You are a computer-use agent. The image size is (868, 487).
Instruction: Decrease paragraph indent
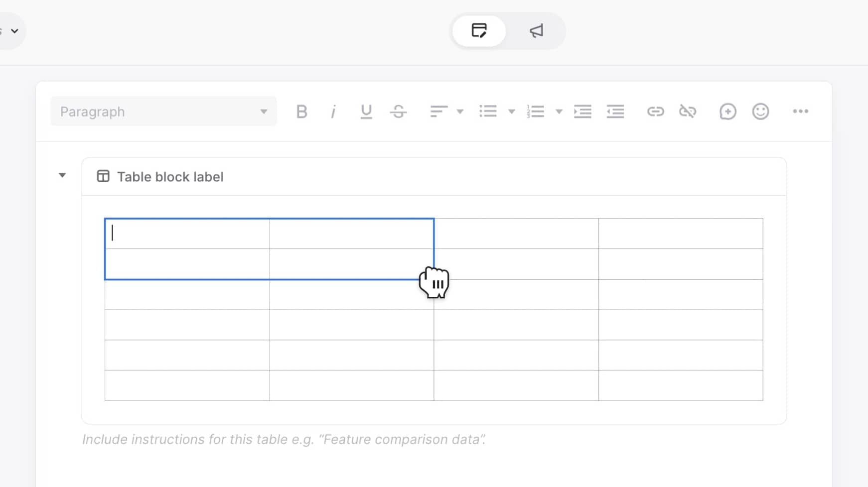(x=616, y=112)
